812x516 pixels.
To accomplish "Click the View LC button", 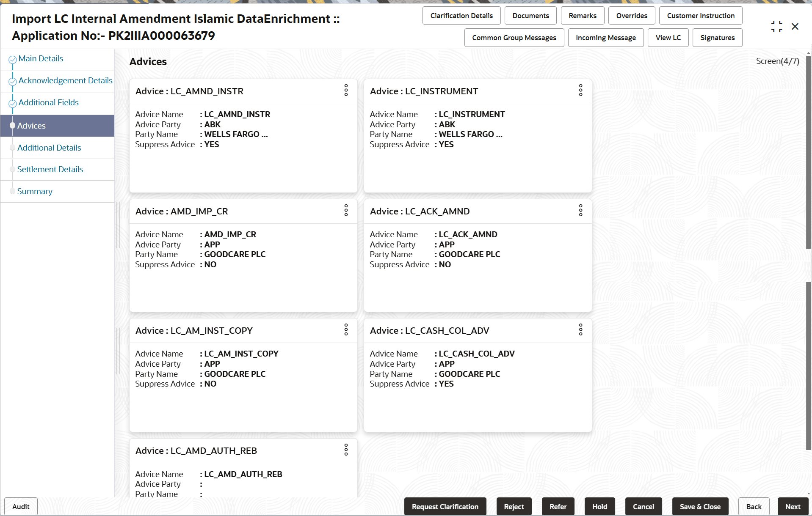I will [668, 38].
